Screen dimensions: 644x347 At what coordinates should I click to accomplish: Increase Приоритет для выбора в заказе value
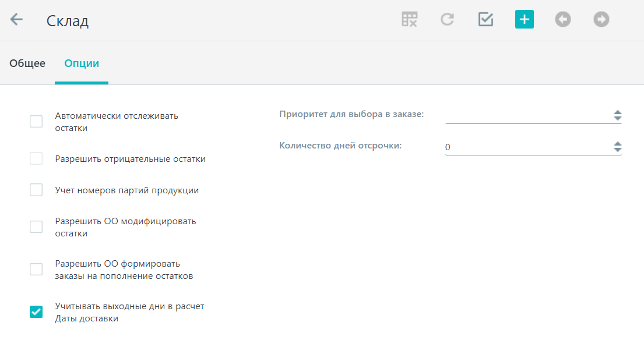click(618, 112)
